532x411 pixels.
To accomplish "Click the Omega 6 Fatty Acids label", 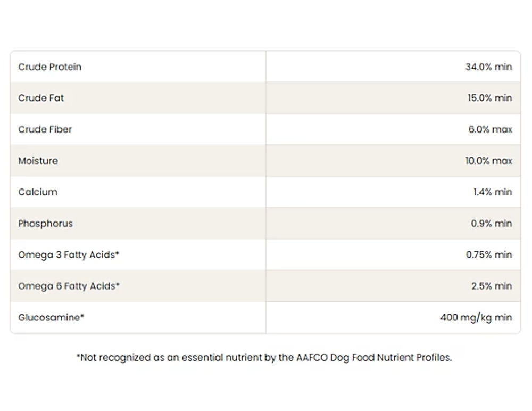I will click(x=69, y=286).
